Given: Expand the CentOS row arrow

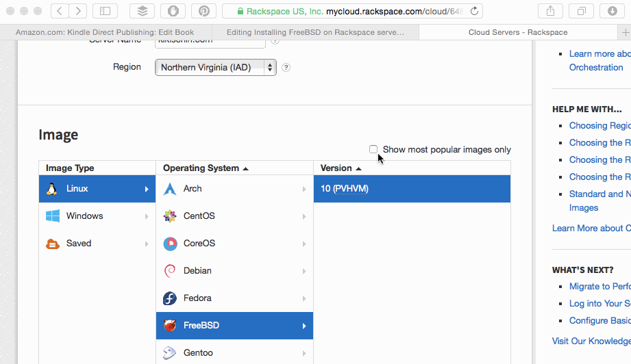Looking at the screenshot, I should pyautogui.click(x=304, y=216).
